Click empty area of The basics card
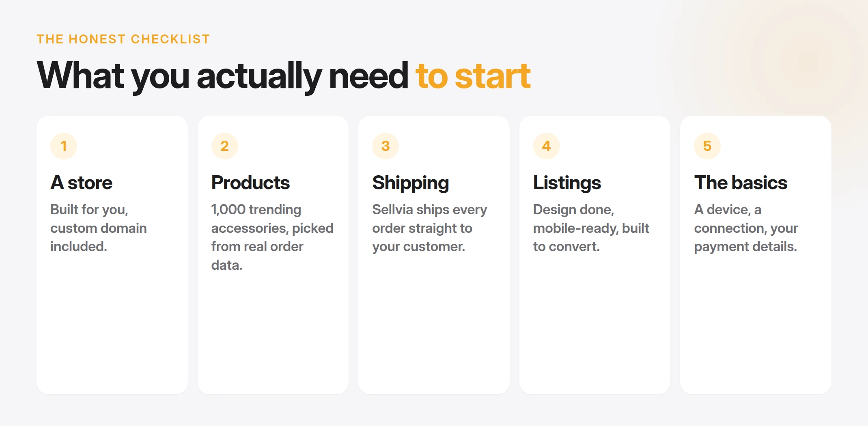Screen dimensions: 868x426 pyautogui.click(x=756, y=325)
